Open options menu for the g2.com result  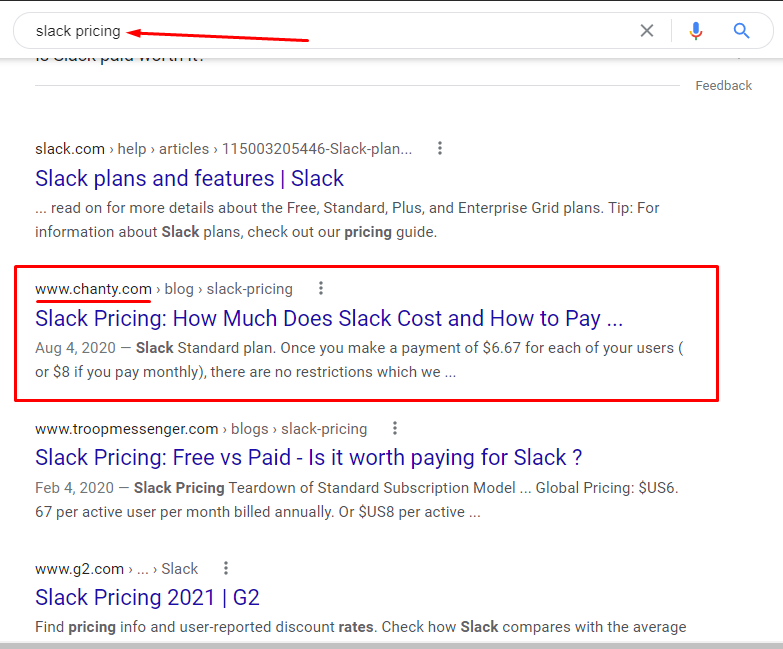(226, 568)
